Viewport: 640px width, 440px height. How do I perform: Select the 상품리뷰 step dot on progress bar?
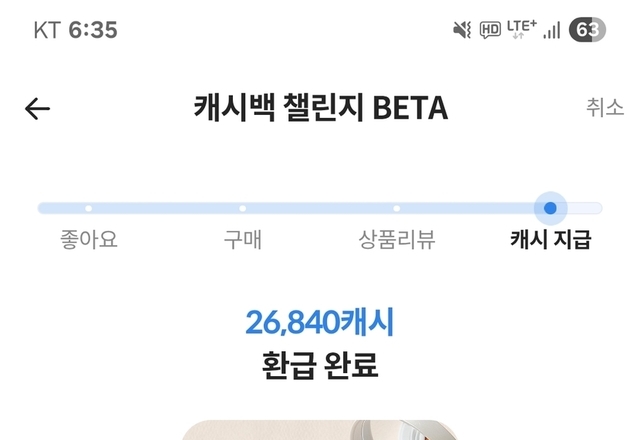pyautogui.click(x=397, y=208)
